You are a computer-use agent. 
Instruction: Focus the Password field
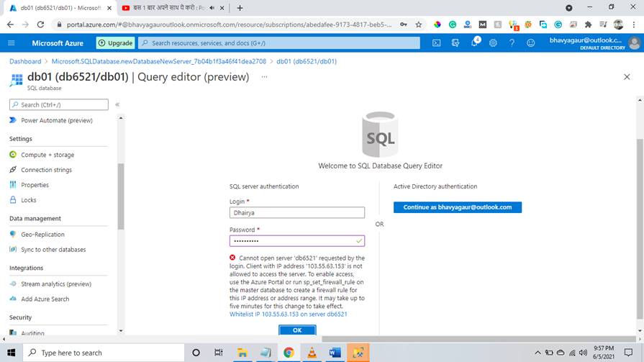[x=297, y=241]
